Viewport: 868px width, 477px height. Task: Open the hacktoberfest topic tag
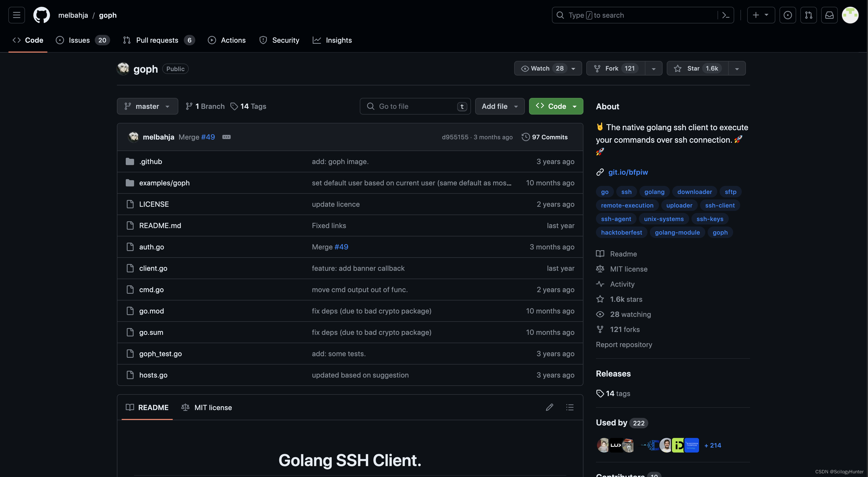(x=621, y=232)
